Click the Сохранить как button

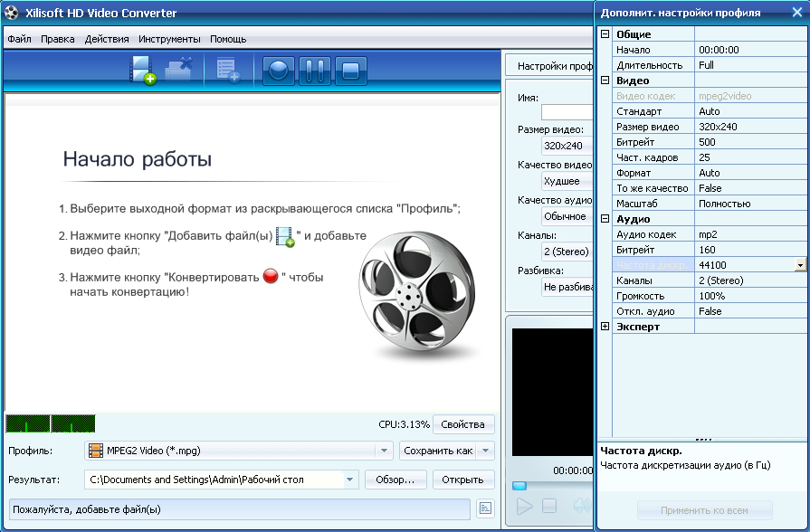click(438, 451)
